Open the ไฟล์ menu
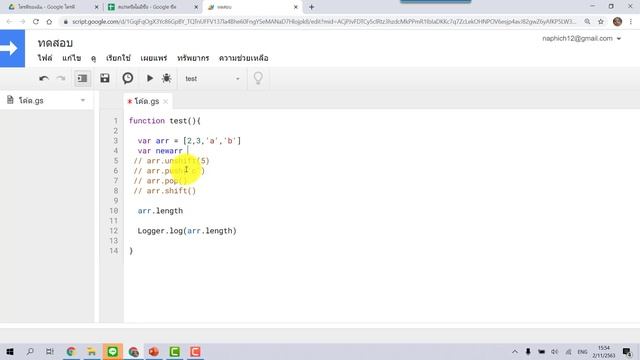640x360 pixels. pyautogui.click(x=45, y=58)
